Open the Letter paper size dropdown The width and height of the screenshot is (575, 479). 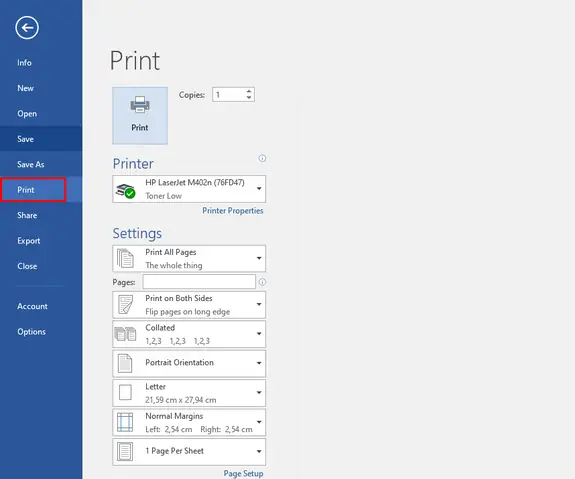tap(189, 393)
